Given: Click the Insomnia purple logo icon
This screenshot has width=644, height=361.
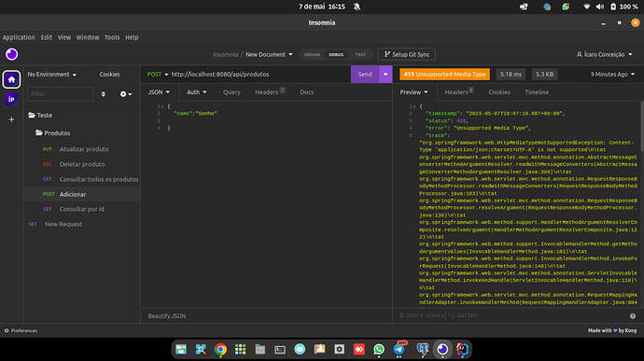Looking at the screenshot, I should pyautogui.click(x=11, y=54).
